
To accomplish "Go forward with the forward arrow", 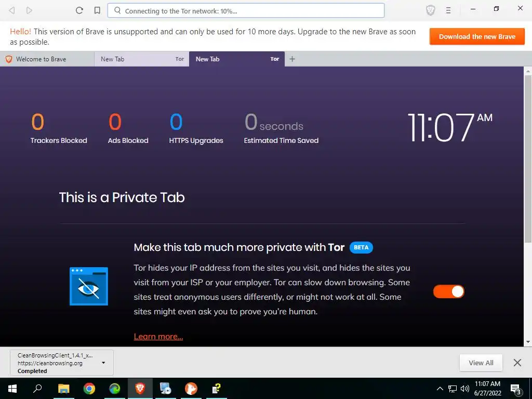I will [x=29, y=10].
